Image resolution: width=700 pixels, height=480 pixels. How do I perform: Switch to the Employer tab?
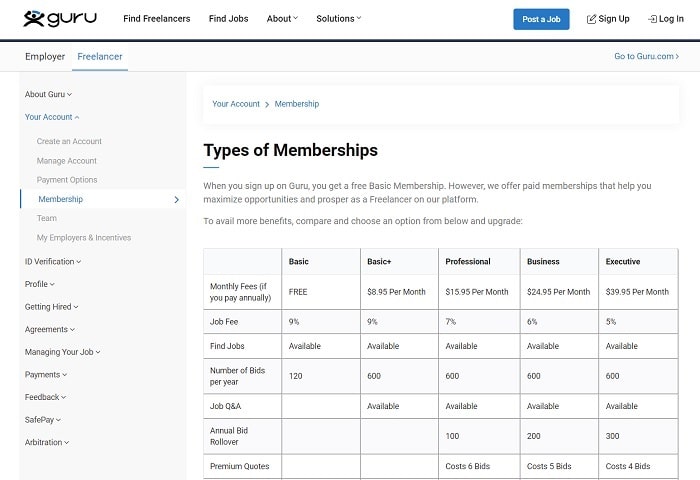point(45,57)
